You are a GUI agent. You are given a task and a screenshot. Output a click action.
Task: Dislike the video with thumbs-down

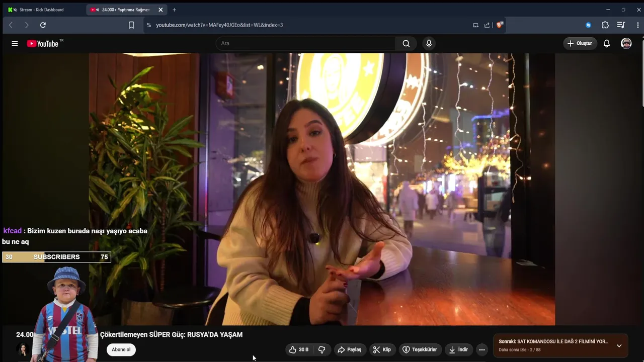click(322, 349)
